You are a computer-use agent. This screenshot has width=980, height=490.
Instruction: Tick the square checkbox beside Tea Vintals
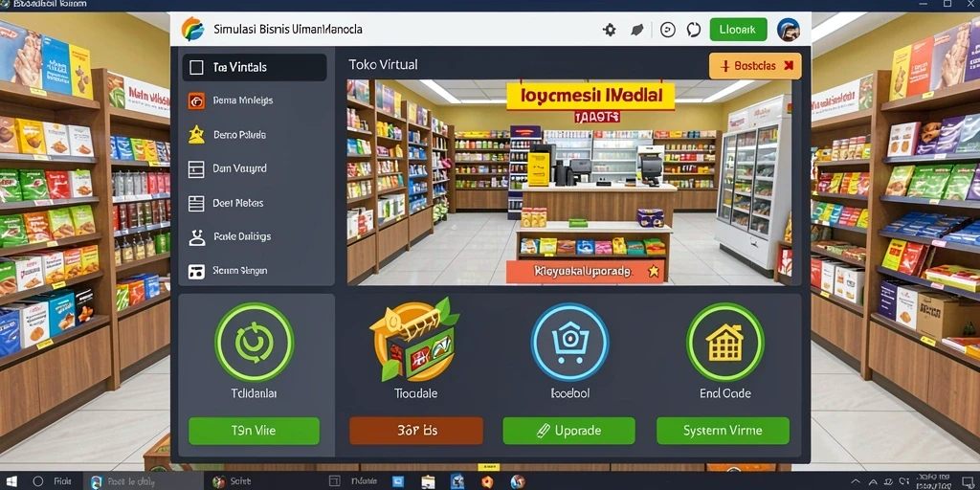pyautogui.click(x=196, y=68)
